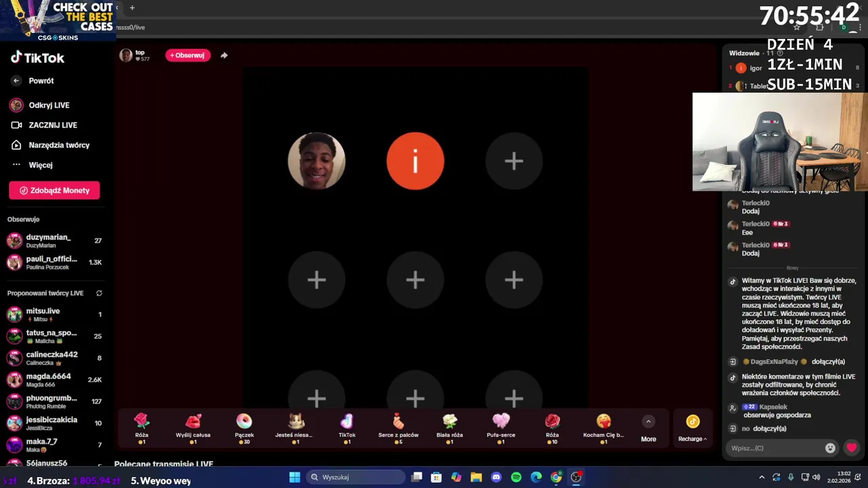Select the orange 'i' guest avatar
The image size is (868, 488).
(x=415, y=161)
